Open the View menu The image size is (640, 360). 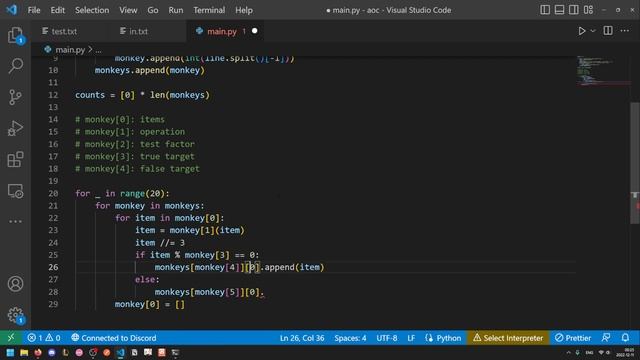click(128, 10)
